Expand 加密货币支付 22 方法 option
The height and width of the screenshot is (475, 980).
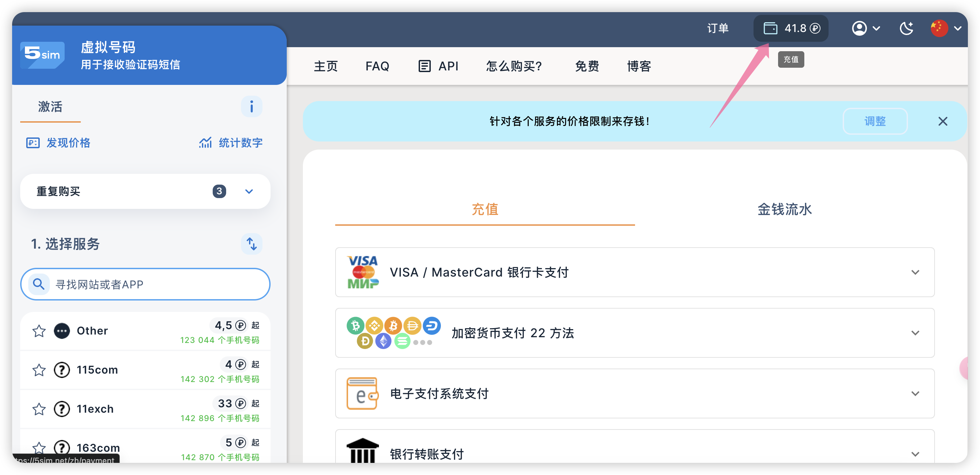[635, 332]
